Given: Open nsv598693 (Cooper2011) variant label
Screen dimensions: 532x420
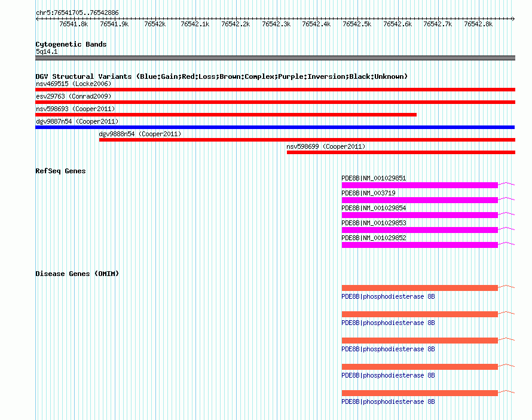Looking at the screenshot, I should (75, 109).
